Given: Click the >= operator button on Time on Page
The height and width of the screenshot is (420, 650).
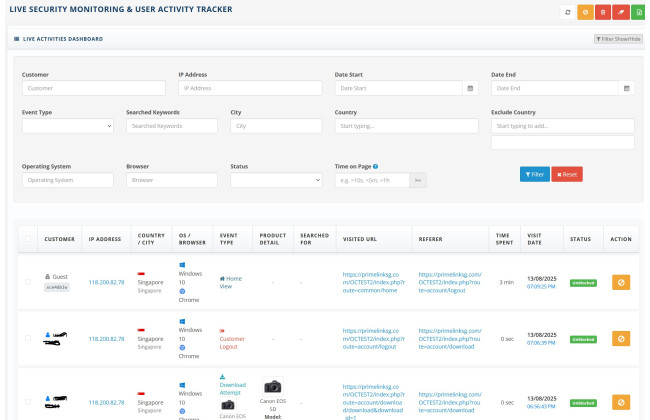Looking at the screenshot, I should 418,180.
